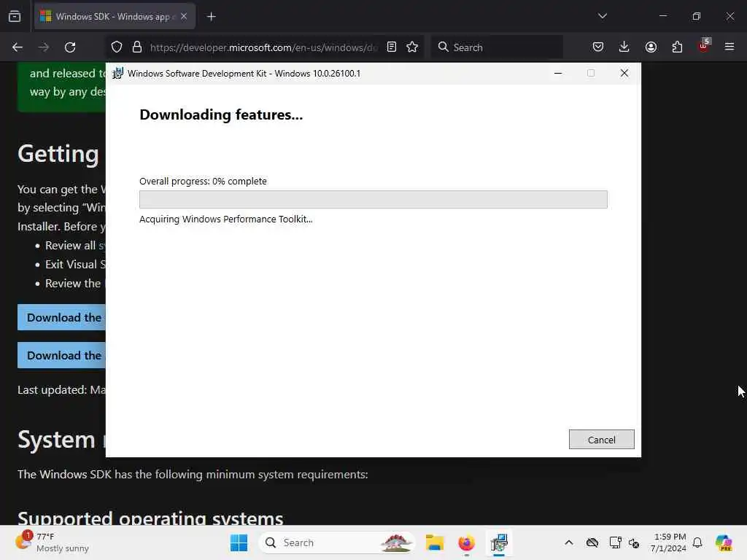Screen dimensions: 747x560
Task: Open the clock showing 1:59 PM
Action: (x=669, y=542)
